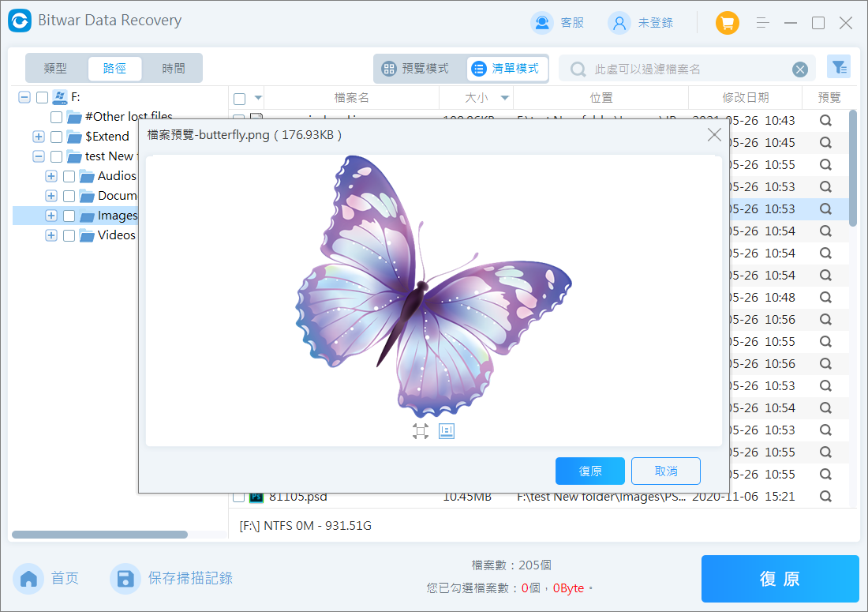Click 取消 to cancel the preview
The image size is (868, 612).
click(x=665, y=471)
